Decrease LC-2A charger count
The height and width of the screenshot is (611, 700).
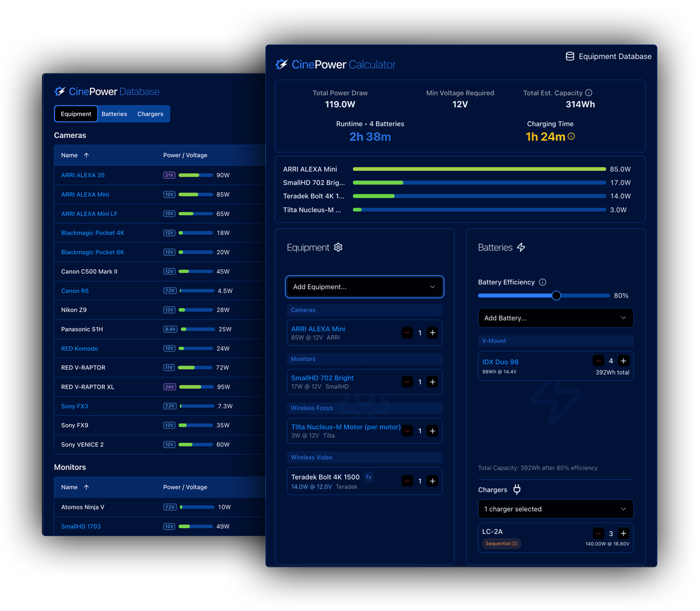point(598,533)
